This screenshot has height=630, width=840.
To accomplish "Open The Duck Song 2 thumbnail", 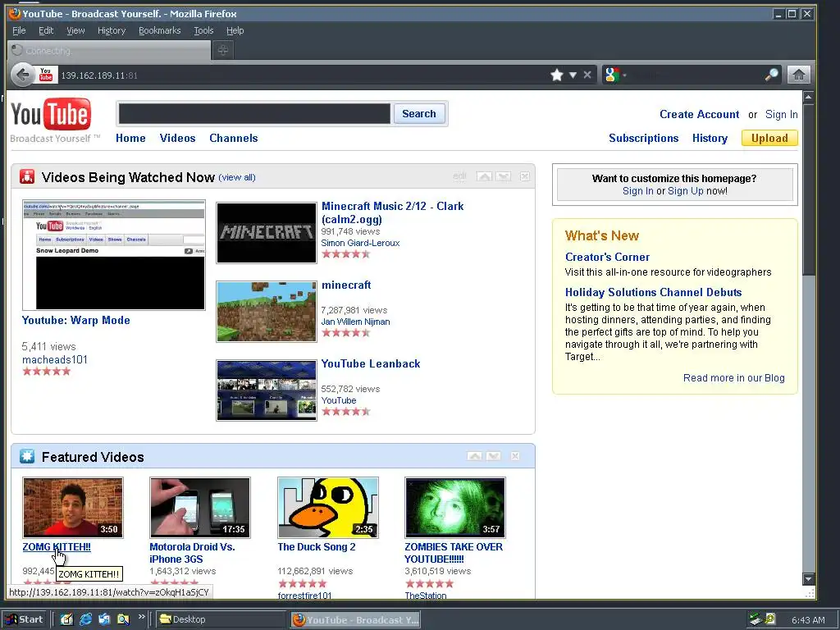I will tap(328, 507).
